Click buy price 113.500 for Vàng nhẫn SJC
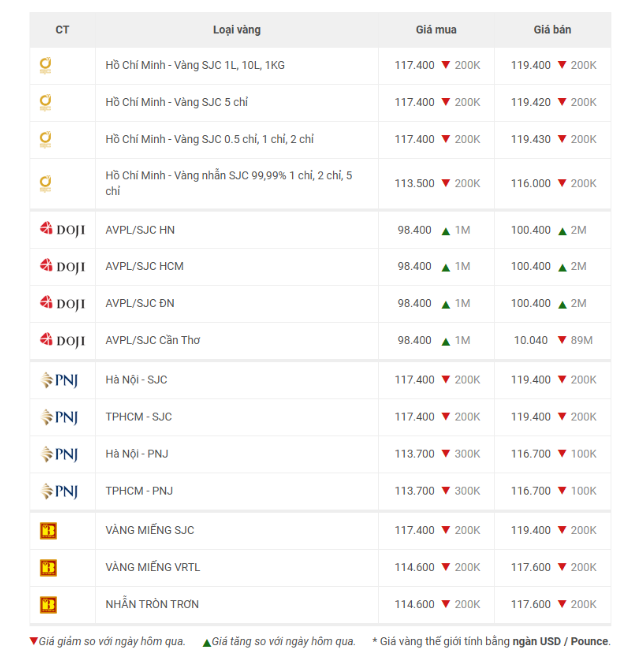This screenshot has height=668, width=638. (x=414, y=183)
